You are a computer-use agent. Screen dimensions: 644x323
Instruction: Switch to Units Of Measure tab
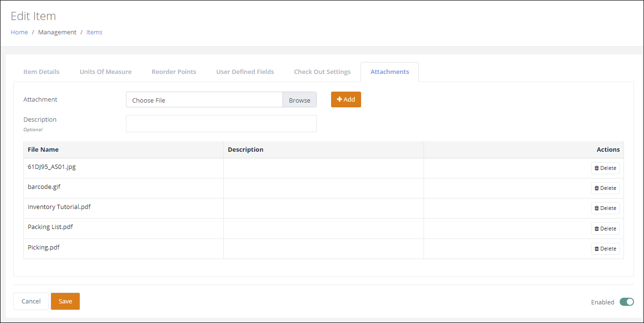tap(105, 72)
